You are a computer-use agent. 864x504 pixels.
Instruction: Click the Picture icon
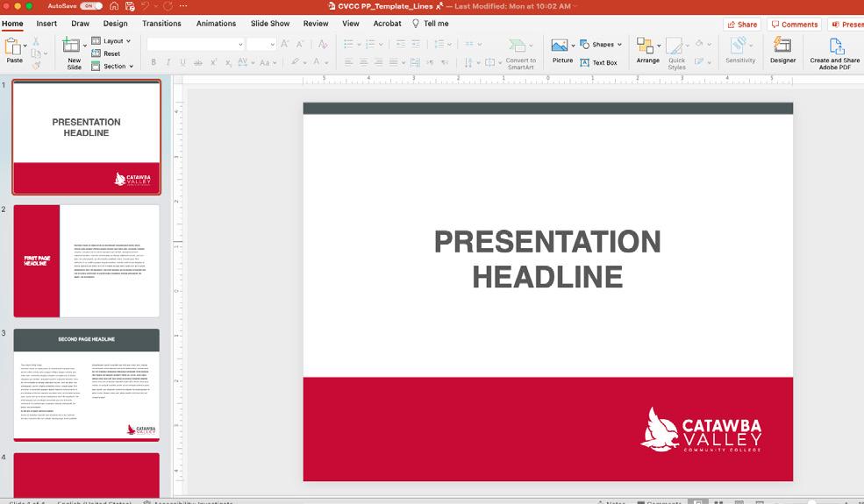coord(560,46)
